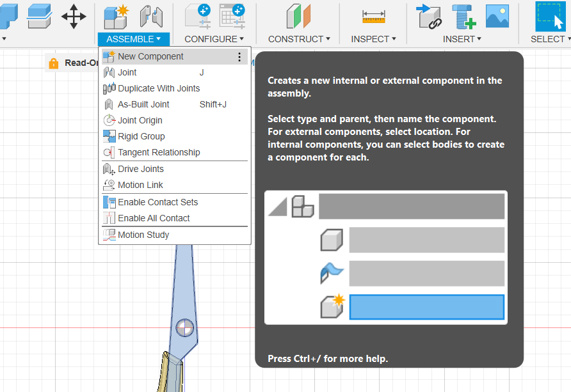Click the New Component toolbar icon

tap(116, 17)
